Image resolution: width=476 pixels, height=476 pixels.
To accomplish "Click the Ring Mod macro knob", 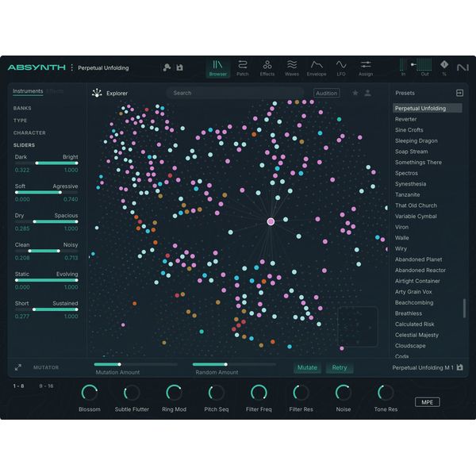I will 174,393.
